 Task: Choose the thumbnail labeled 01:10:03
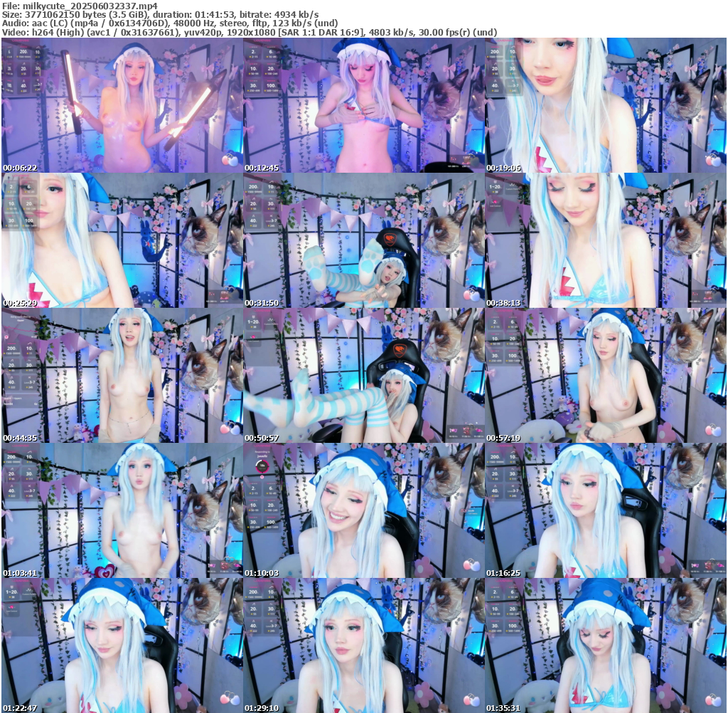pyautogui.click(x=364, y=510)
